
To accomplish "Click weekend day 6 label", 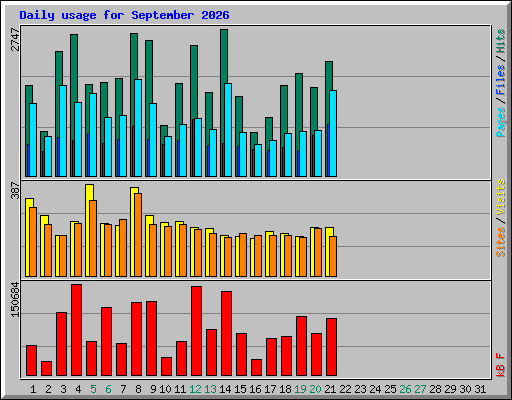I will [108, 389].
